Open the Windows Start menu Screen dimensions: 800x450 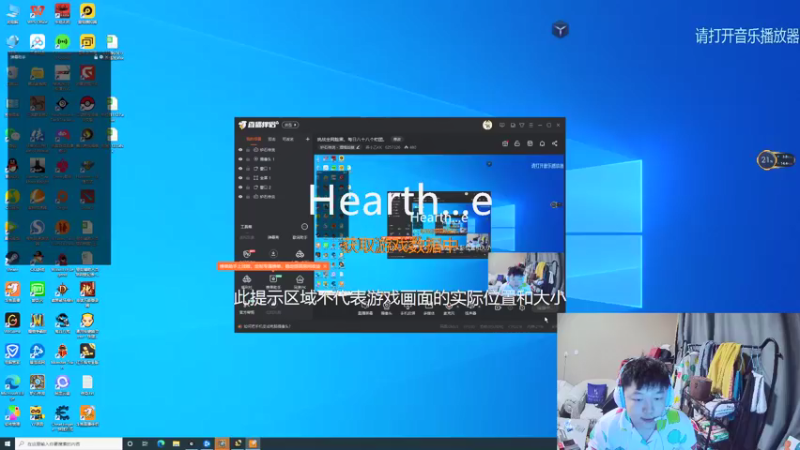[x=7, y=444]
